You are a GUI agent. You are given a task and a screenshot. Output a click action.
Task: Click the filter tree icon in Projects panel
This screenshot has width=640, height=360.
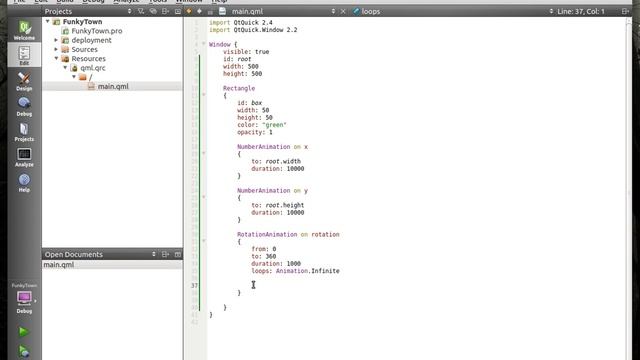pos(141,11)
